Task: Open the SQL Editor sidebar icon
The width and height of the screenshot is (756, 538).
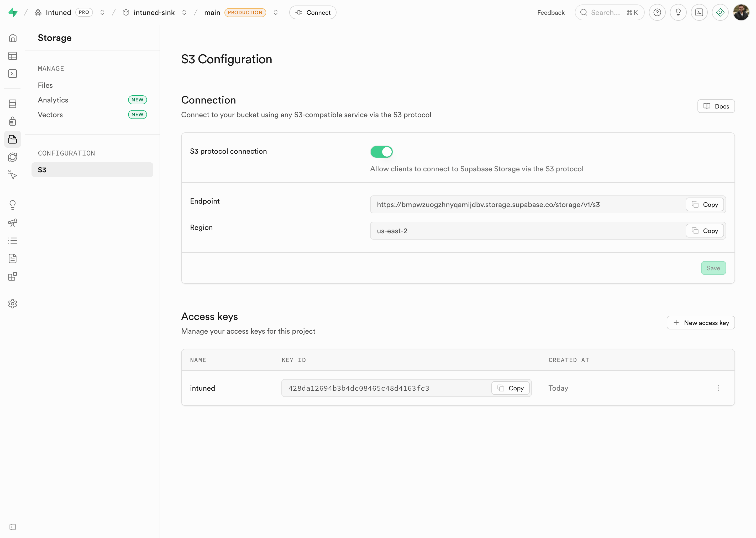Action: (13, 74)
